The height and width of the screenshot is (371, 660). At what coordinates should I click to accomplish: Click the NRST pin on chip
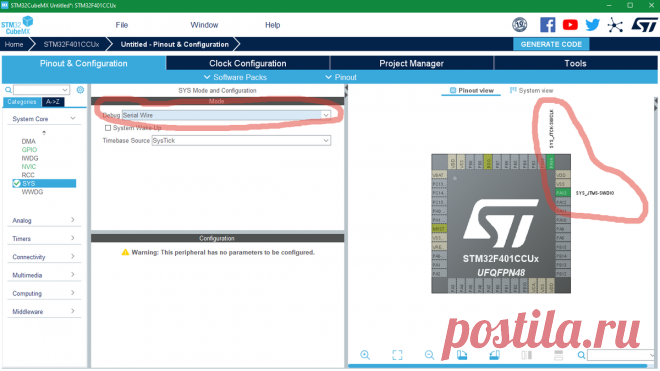[x=439, y=229]
